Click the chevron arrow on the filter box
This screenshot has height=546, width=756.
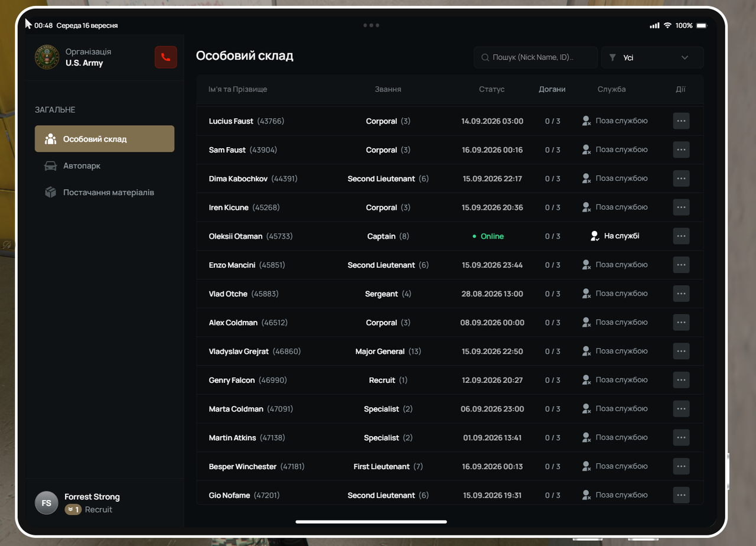(x=685, y=57)
